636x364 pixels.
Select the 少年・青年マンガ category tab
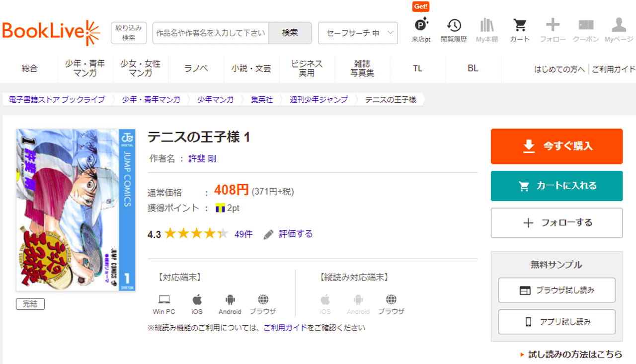click(85, 69)
